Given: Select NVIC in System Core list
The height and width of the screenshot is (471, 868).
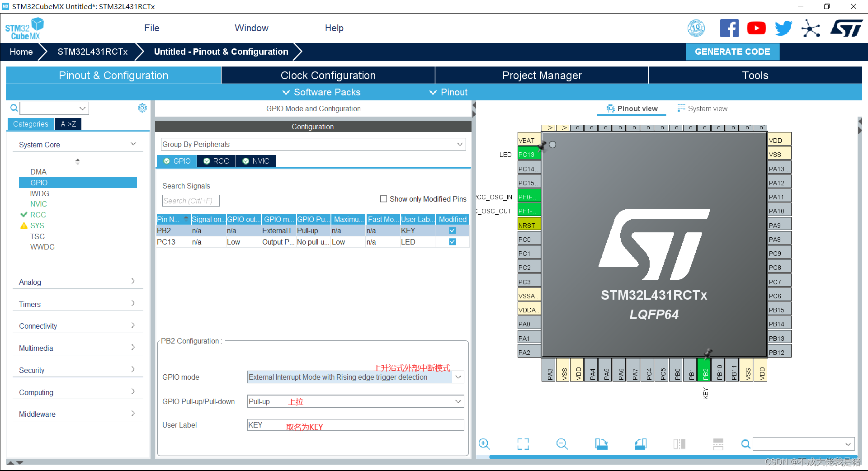Looking at the screenshot, I should tap(38, 204).
